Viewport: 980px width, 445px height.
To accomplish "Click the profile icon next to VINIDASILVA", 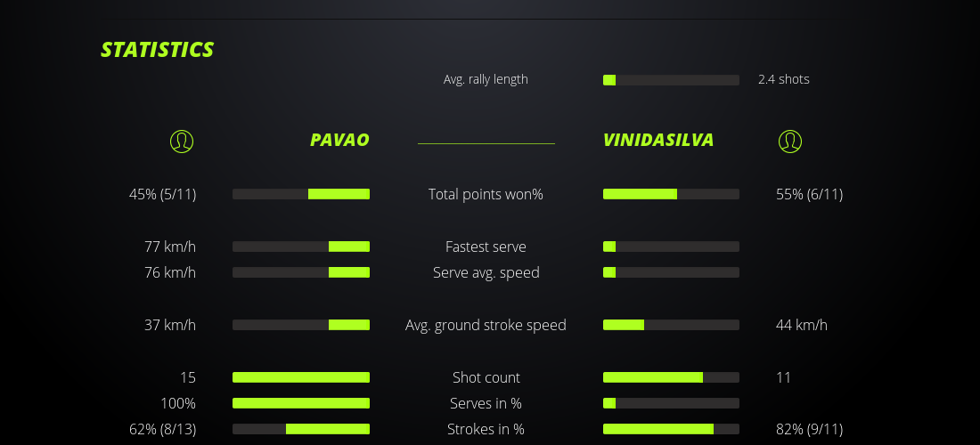I will tap(789, 141).
